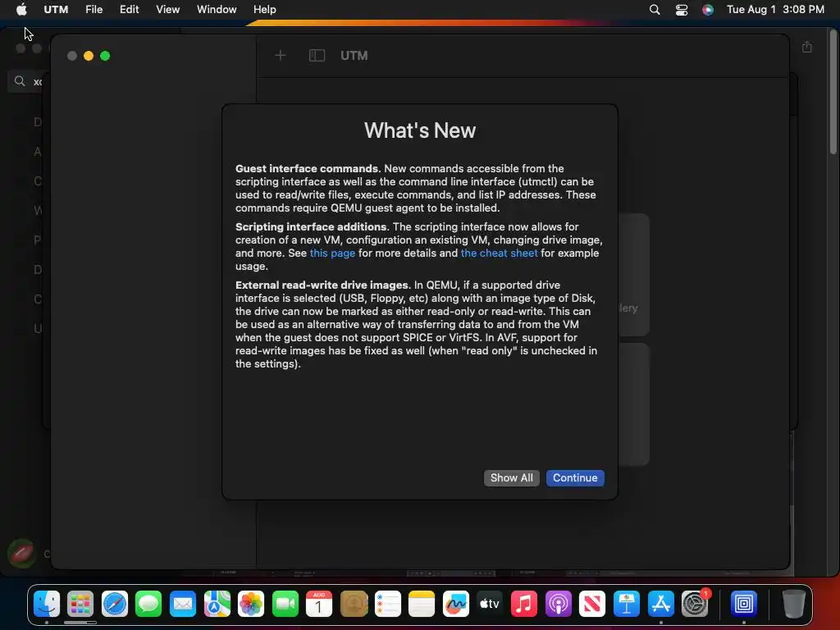The image size is (840, 630).
Task: Click share icon in background window
Action: point(807,47)
